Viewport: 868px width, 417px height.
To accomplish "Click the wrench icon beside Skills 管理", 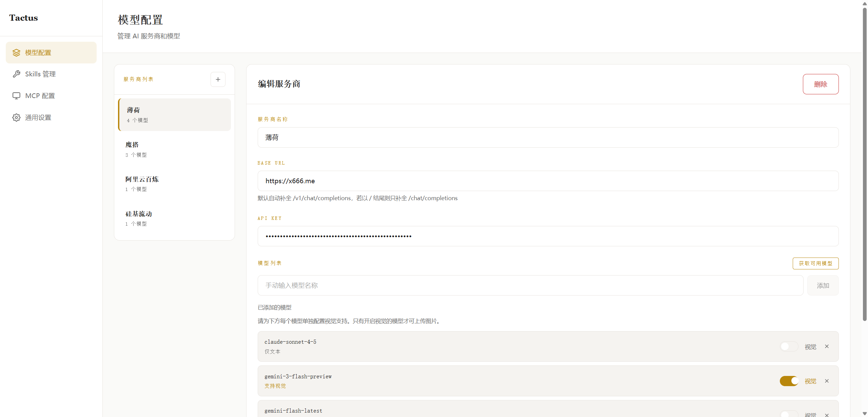I will [16, 74].
